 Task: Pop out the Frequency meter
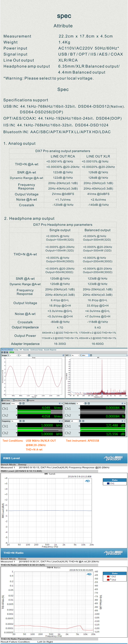[60, 421]
